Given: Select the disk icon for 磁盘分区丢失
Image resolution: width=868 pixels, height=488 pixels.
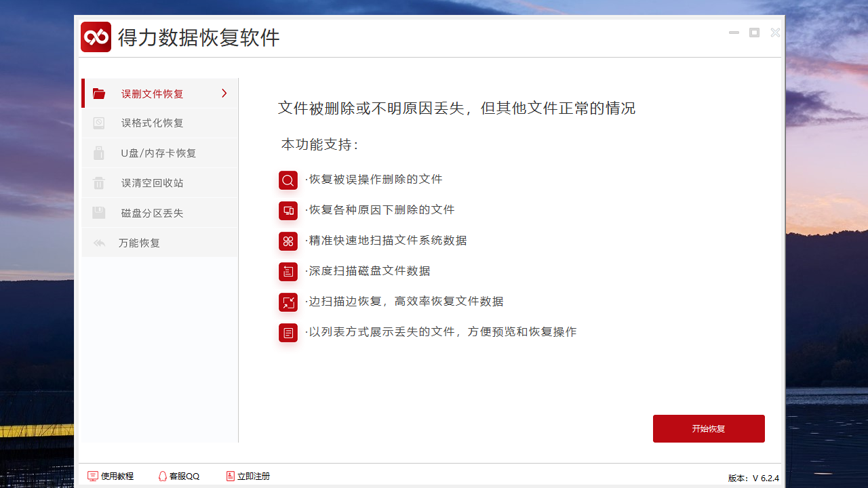Looking at the screenshot, I should coord(99,212).
